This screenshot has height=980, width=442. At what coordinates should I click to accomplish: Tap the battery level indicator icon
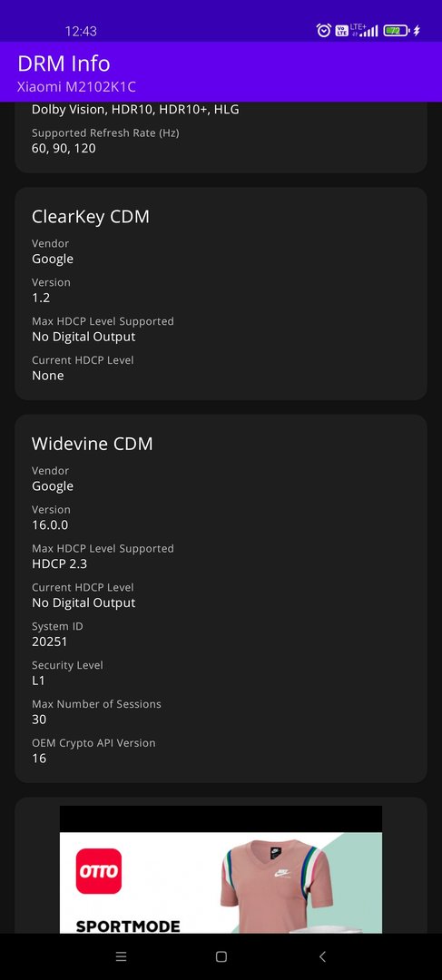397,30
